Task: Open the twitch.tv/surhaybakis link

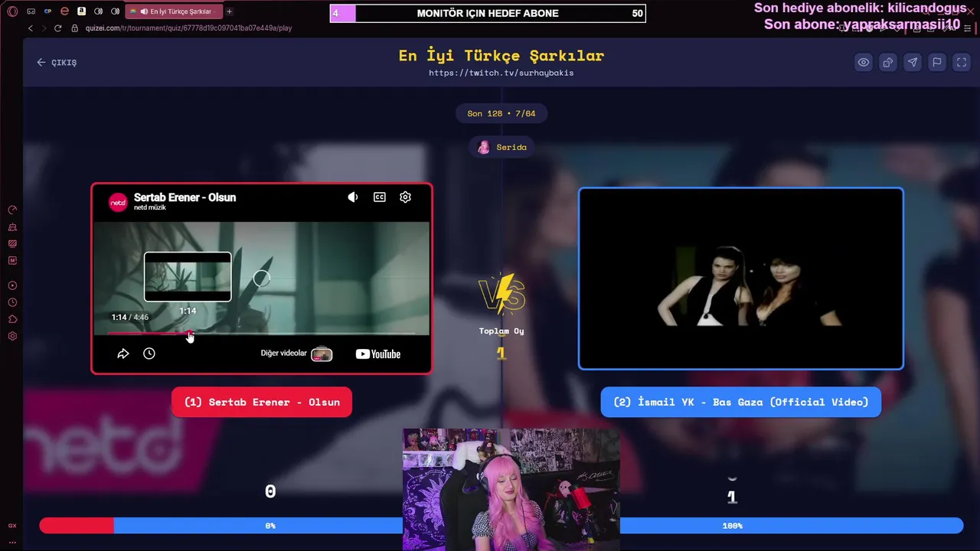Action: click(501, 73)
